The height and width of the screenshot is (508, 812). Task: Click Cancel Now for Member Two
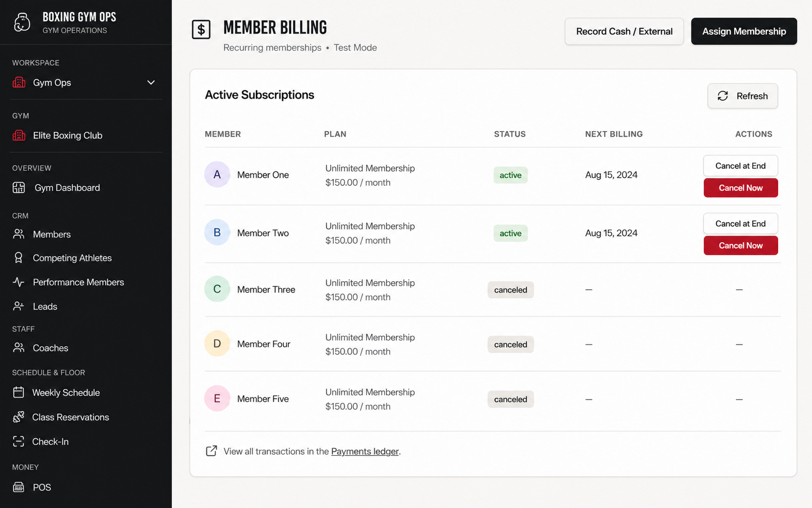pos(740,245)
